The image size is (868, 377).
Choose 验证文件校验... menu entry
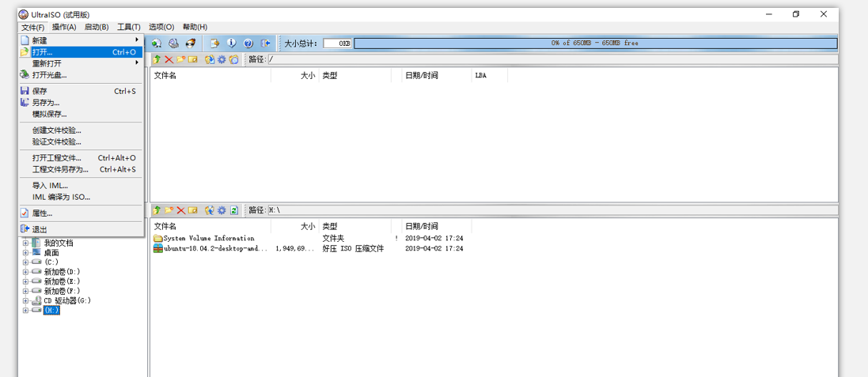(81, 141)
